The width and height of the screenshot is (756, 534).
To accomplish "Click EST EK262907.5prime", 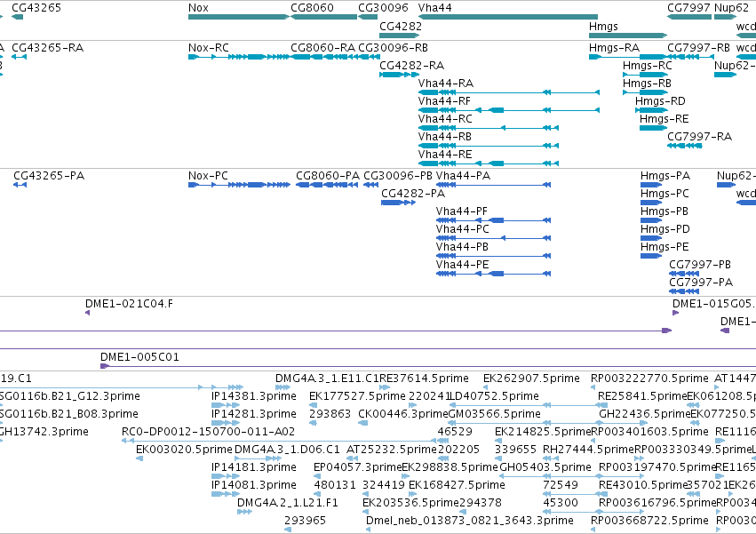I will (x=486, y=387).
